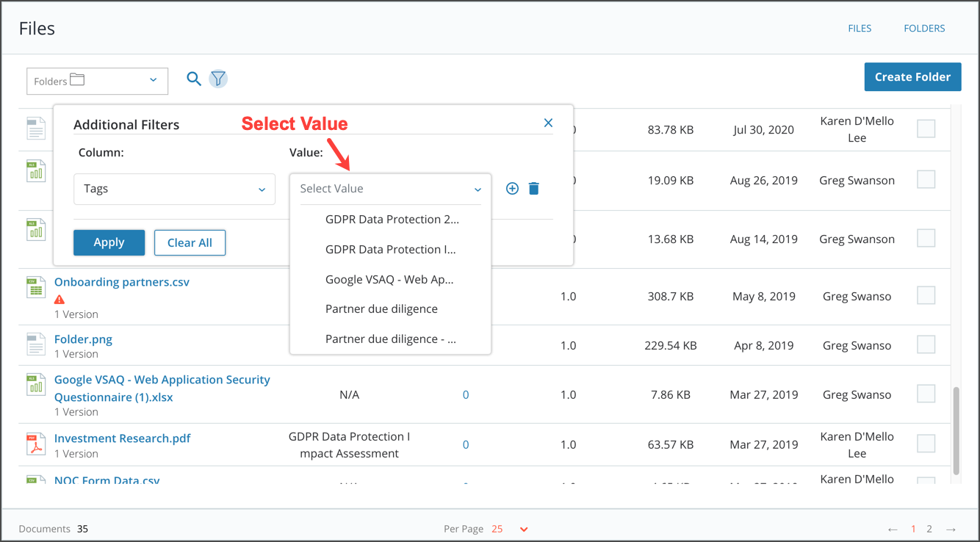This screenshot has height=542, width=980.
Task: Check the box for Jul 30, 2020 row
Action: coord(926,129)
